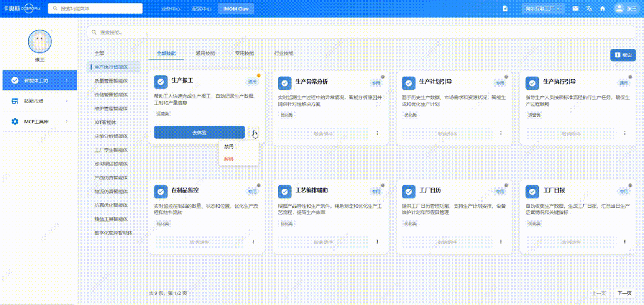Select 禁用 from the card popup menu

[229, 146]
